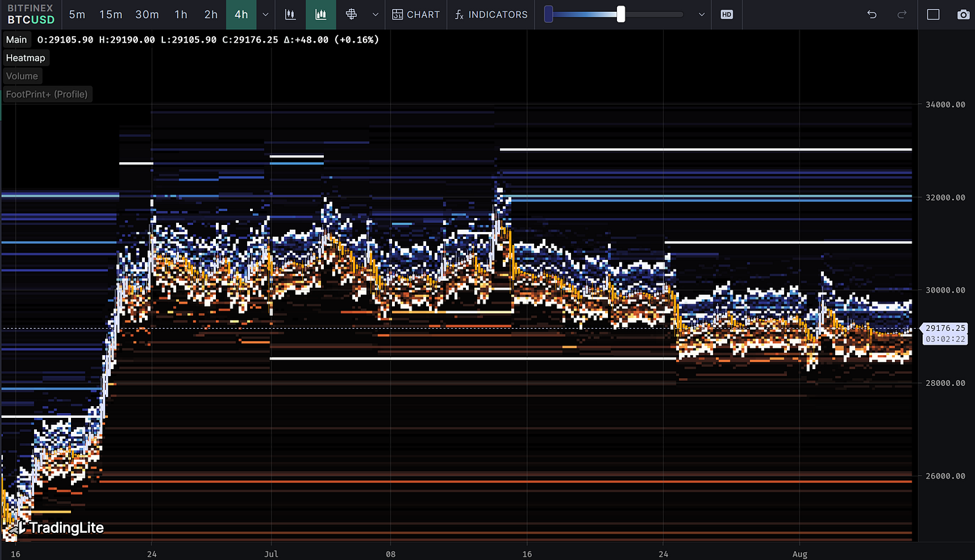Enable the dimmed Volume layer
Viewport: 975px width, 560px height.
coord(22,76)
